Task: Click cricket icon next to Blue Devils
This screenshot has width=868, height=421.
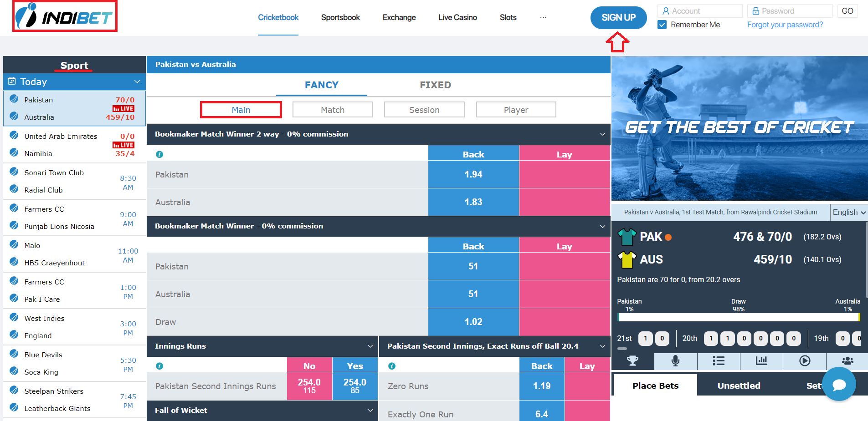Action: tap(14, 354)
